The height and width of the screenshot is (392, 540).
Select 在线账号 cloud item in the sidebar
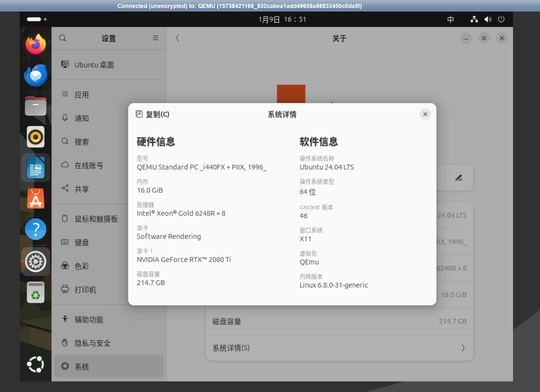click(89, 165)
